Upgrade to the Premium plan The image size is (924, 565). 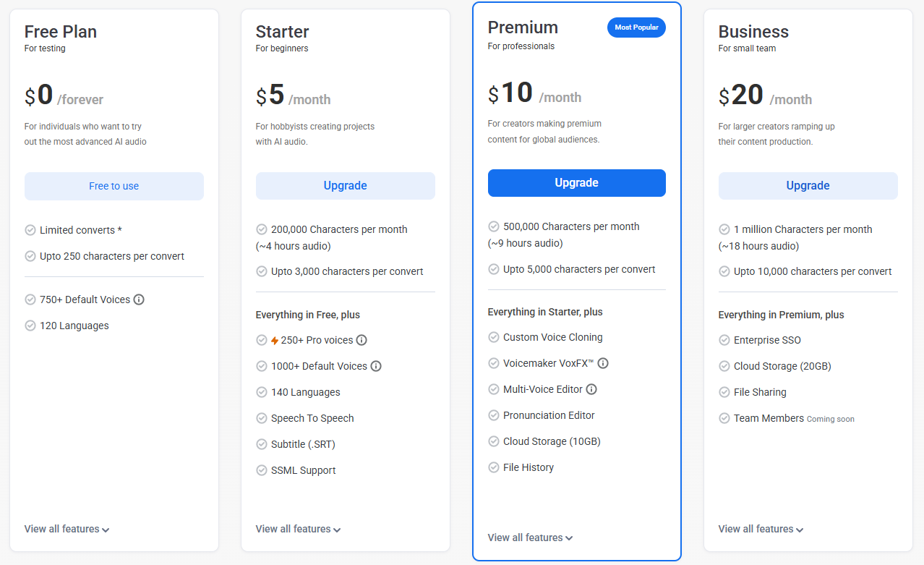coord(576,183)
